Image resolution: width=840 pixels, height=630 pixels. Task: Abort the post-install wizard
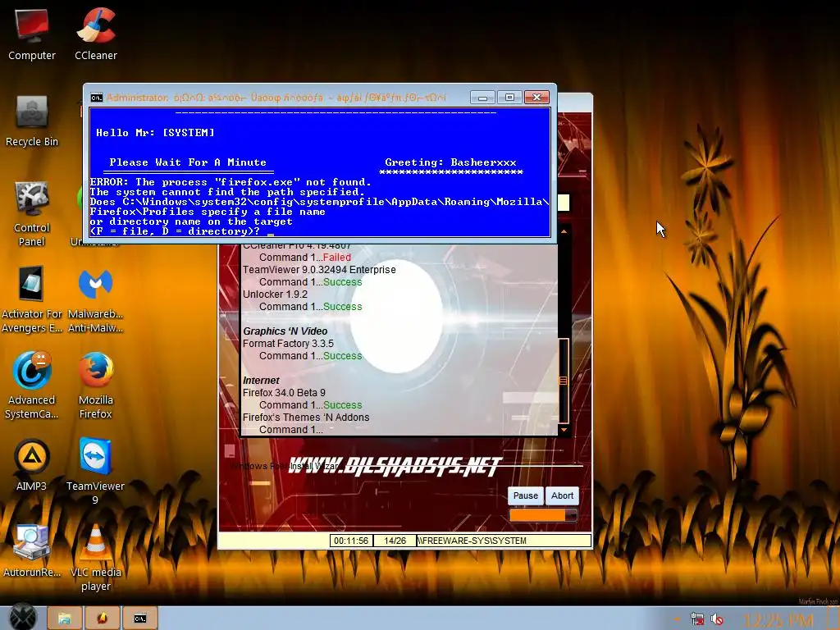pyautogui.click(x=562, y=495)
